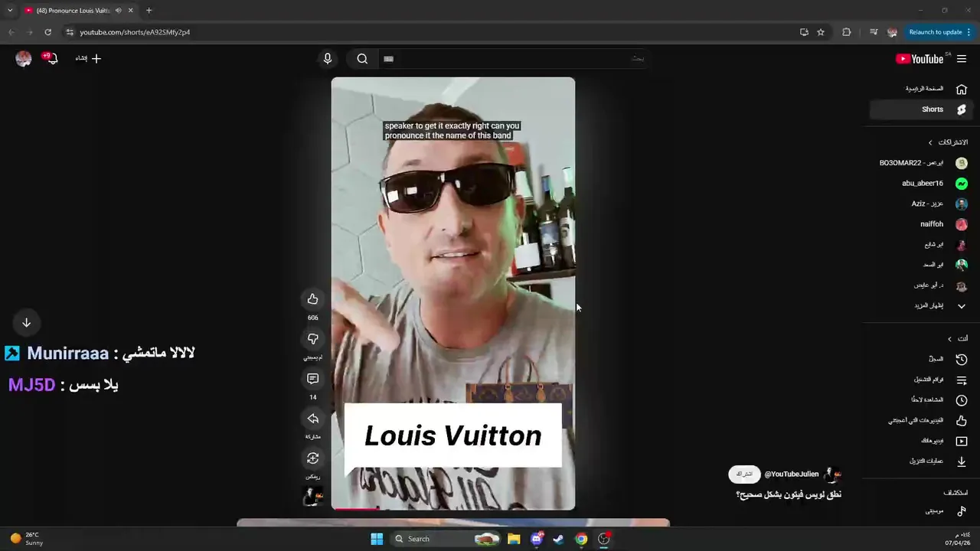
Task: Open the naiffoh subscription channel
Action: click(923, 224)
